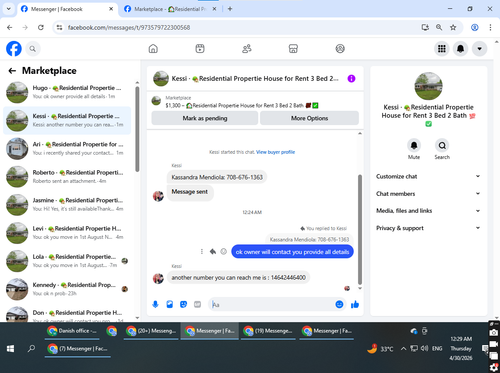Viewport: 500px width, 373px height.
Task: Open the Chrome menu three dots
Action: (x=490, y=27)
